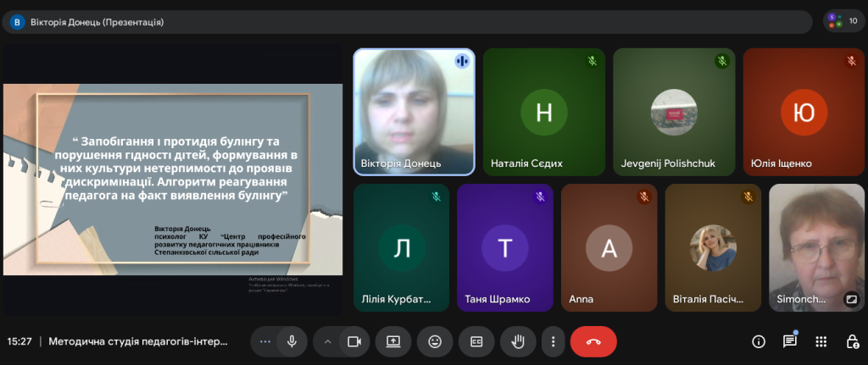Select Вікторія Донець video tile
The width and height of the screenshot is (868, 365).
(414, 110)
